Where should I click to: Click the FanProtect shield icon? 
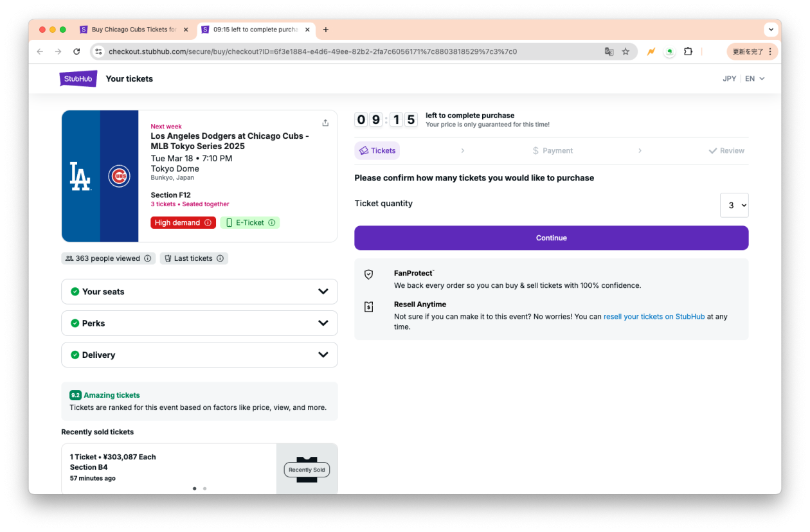click(368, 274)
